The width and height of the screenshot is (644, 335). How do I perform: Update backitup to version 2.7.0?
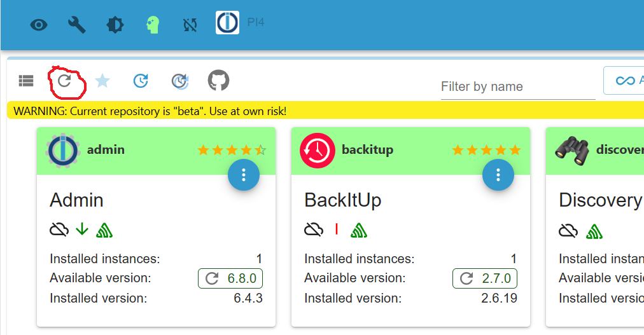[485, 278]
